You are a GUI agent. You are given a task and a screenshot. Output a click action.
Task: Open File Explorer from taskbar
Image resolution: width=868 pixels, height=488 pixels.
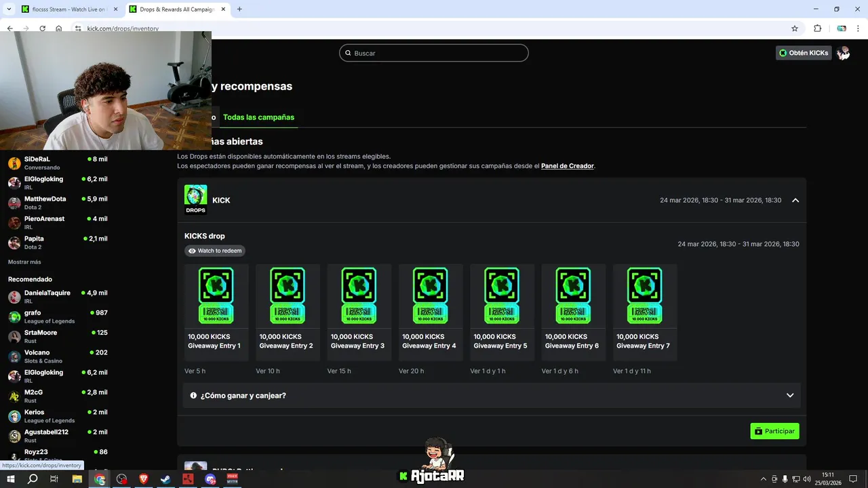click(x=77, y=479)
